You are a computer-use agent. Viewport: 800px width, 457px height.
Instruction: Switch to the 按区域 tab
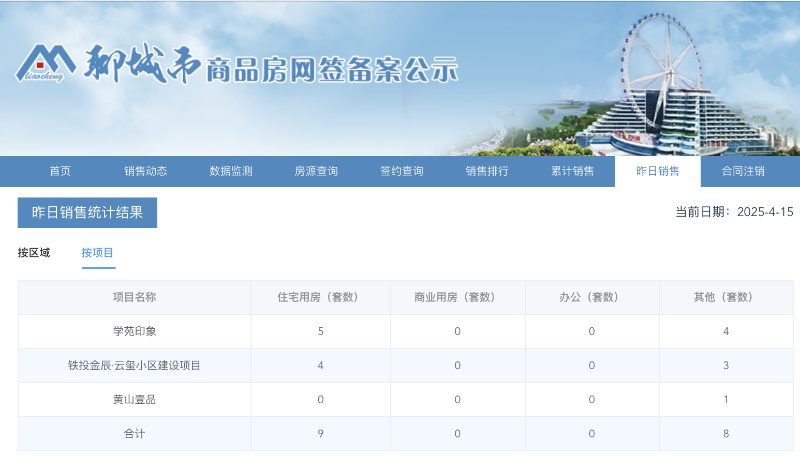tap(34, 252)
